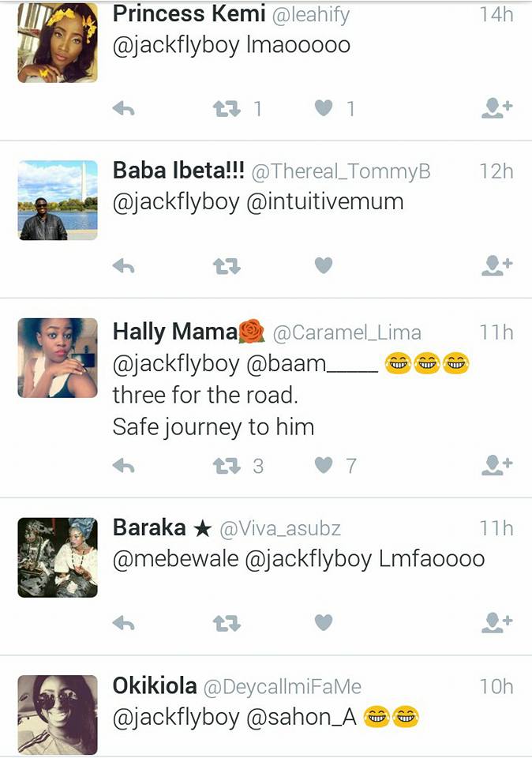Follow Hally Mama via add-person icon
The height and width of the screenshot is (758, 532).
496,466
